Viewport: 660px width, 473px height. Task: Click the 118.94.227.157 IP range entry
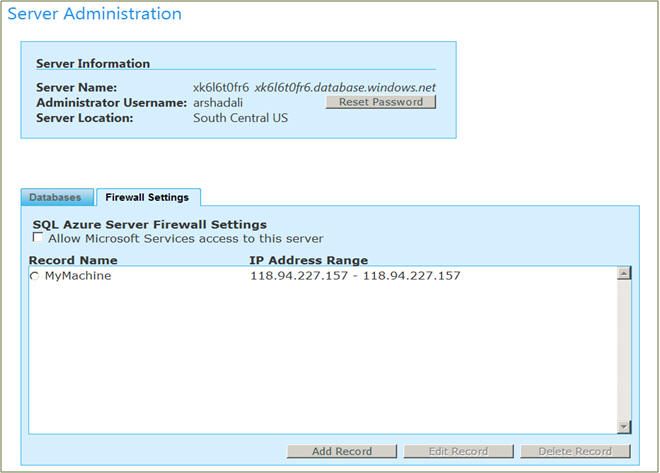click(355, 276)
